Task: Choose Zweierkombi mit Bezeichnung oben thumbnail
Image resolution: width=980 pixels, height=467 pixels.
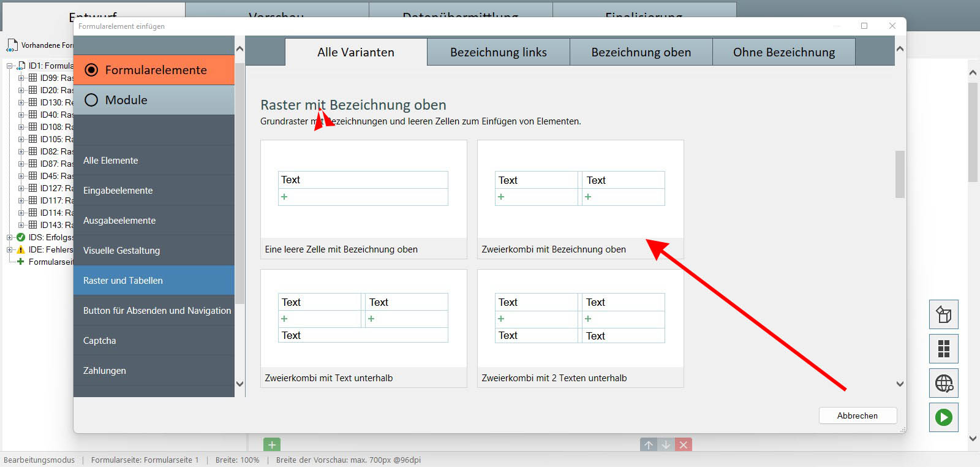Action: tap(580, 199)
